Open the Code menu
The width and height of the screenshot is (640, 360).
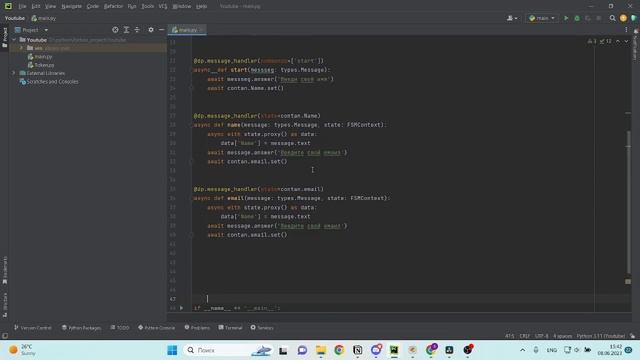click(93, 6)
